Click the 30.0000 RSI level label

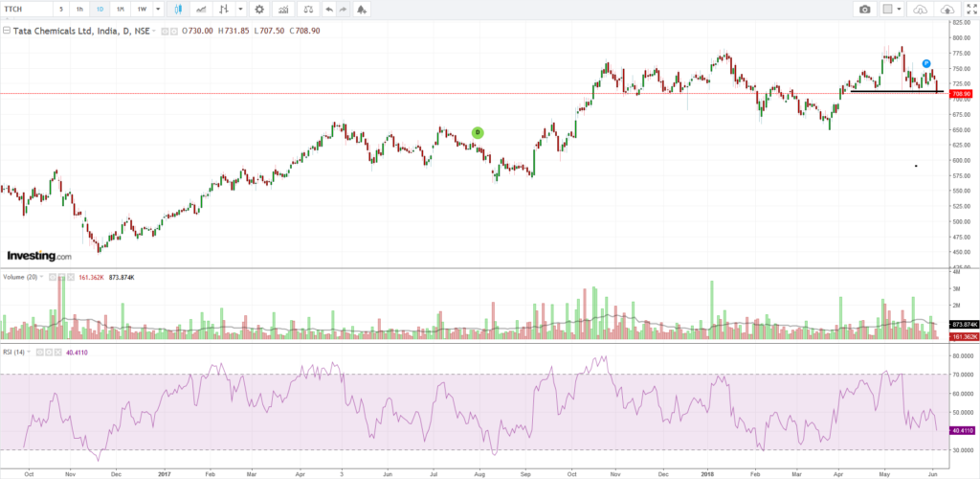(963, 450)
